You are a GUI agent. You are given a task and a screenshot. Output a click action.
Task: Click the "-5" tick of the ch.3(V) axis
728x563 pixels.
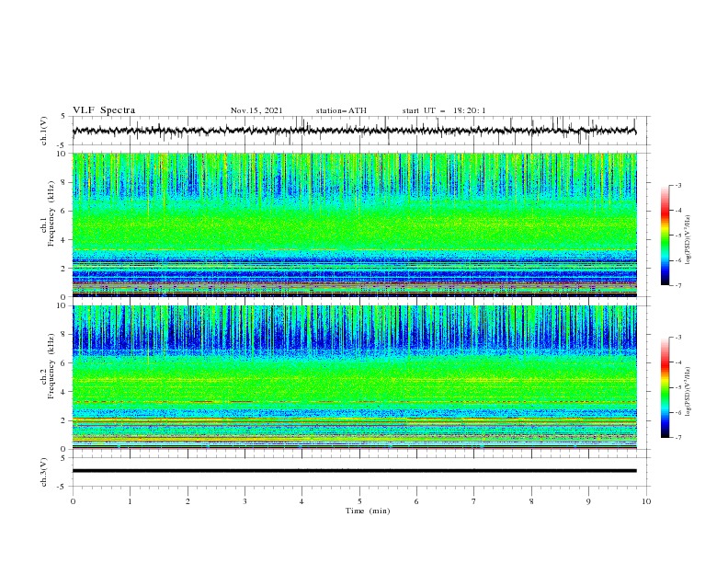coord(62,487)
